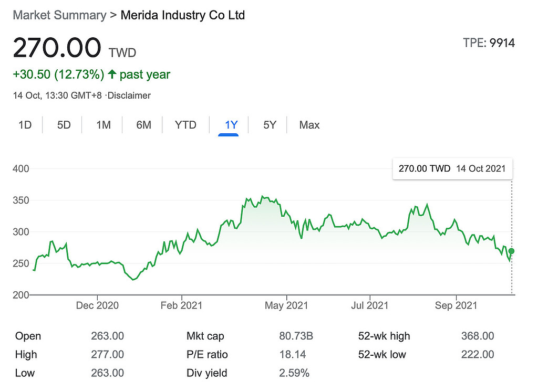Image resolution: width=538 pixels, height=392 pixels.
Task: Select the active 1Y tab
Action: tap(231, 125)
